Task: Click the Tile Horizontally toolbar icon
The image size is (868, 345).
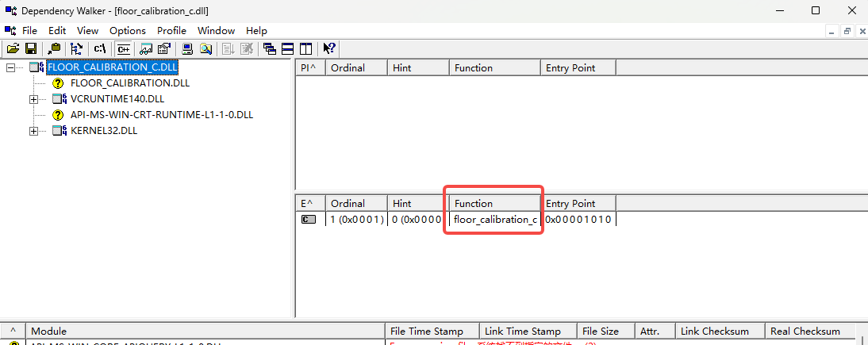Action: 288,48
